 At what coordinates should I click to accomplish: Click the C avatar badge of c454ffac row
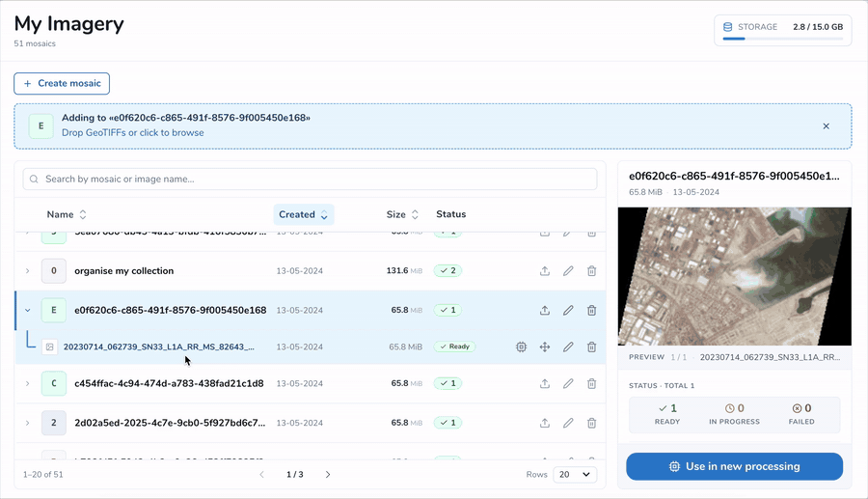pos(54,383)
